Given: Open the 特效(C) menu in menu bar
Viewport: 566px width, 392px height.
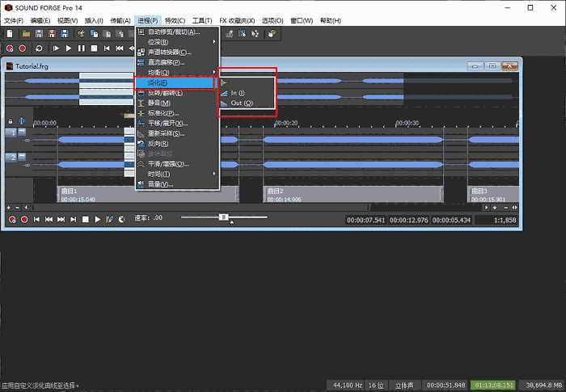Looking at the screenshot, I should click(174, 20).
